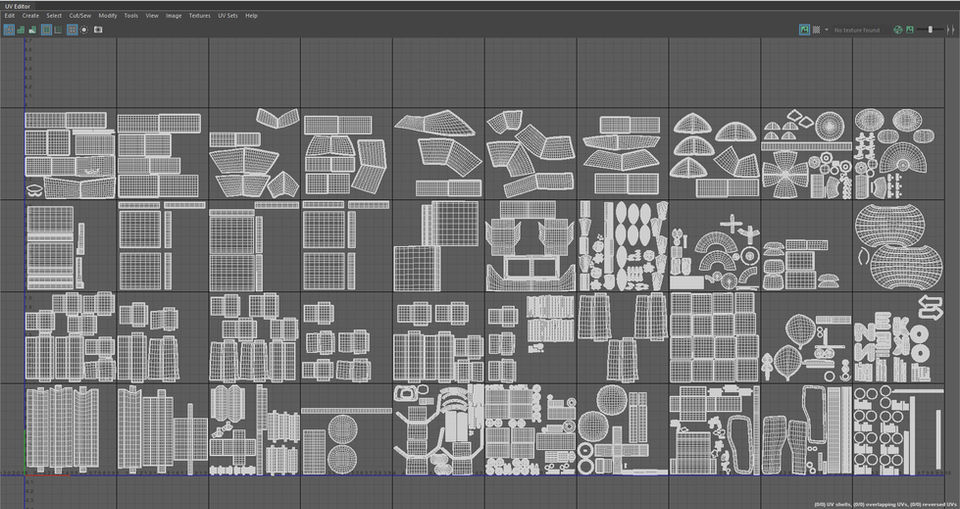Open the UV Sets menu
This screenshot has height=509, width=960.
coord(228,16)
